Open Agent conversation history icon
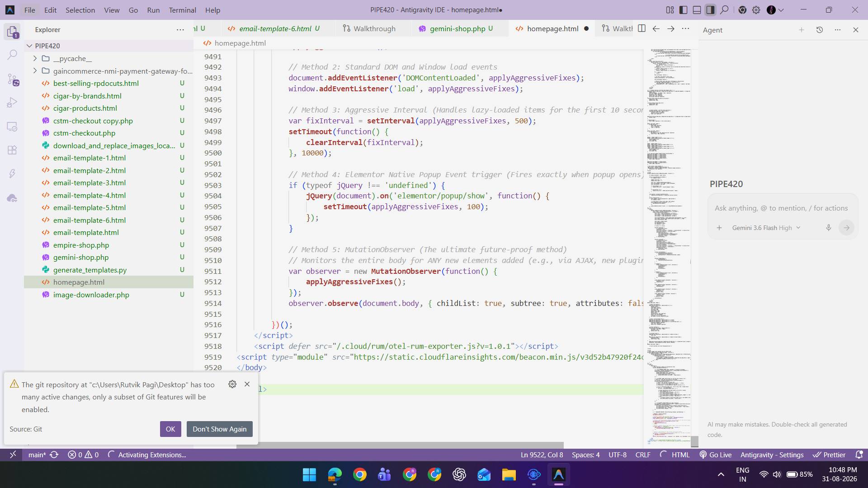The width and height of the screenshot is (868, 488). 819,30
